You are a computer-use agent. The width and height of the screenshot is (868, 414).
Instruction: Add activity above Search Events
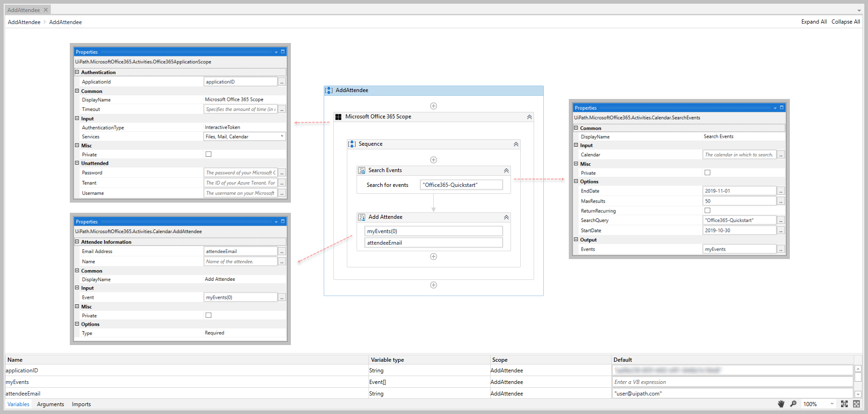point(433,160)
